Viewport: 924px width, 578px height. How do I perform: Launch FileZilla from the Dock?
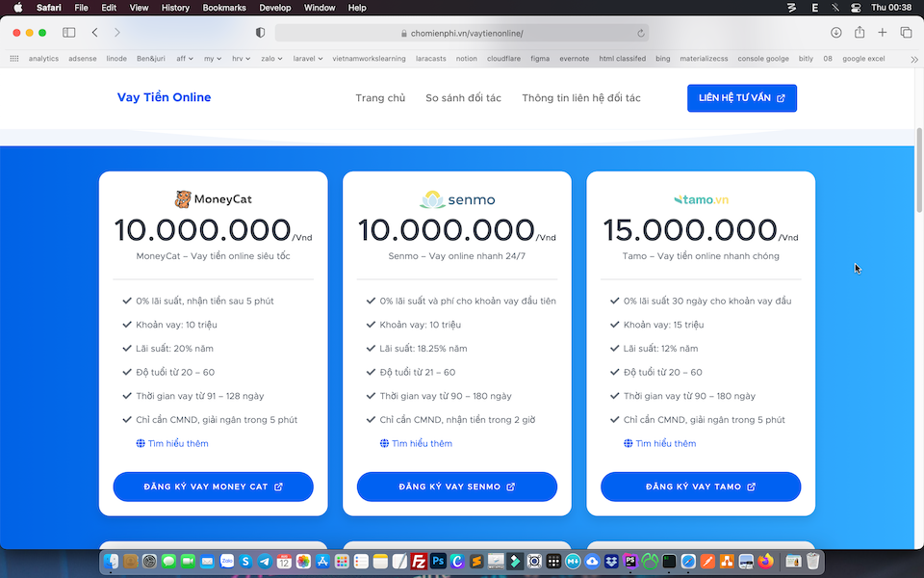(x=419, y=562)
